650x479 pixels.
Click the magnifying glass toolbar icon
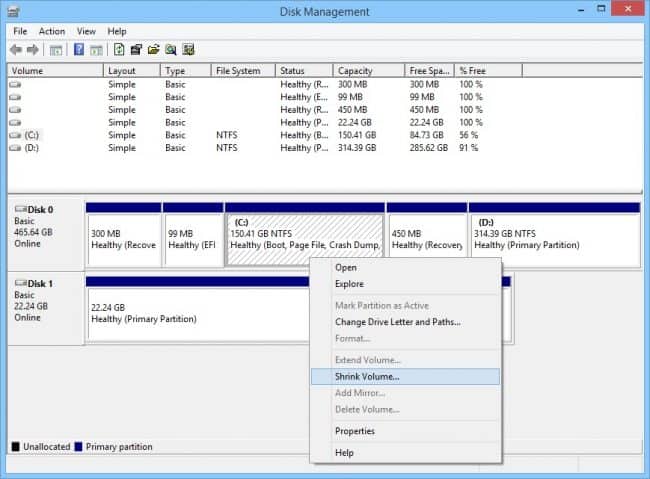point(171,49)
